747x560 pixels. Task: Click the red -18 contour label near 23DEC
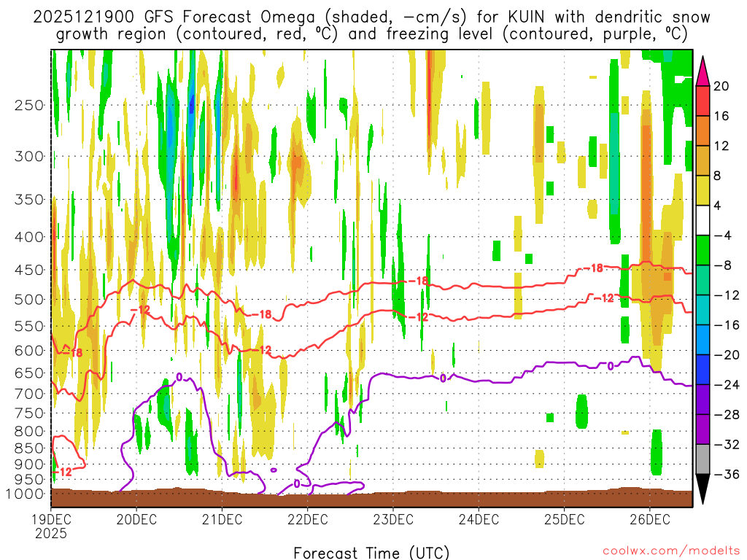tap(418, 281)
